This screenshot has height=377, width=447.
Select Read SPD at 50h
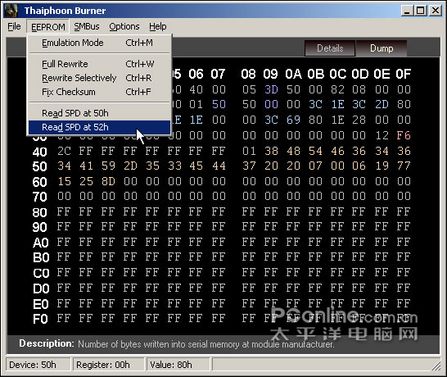[x=99, y=113]
